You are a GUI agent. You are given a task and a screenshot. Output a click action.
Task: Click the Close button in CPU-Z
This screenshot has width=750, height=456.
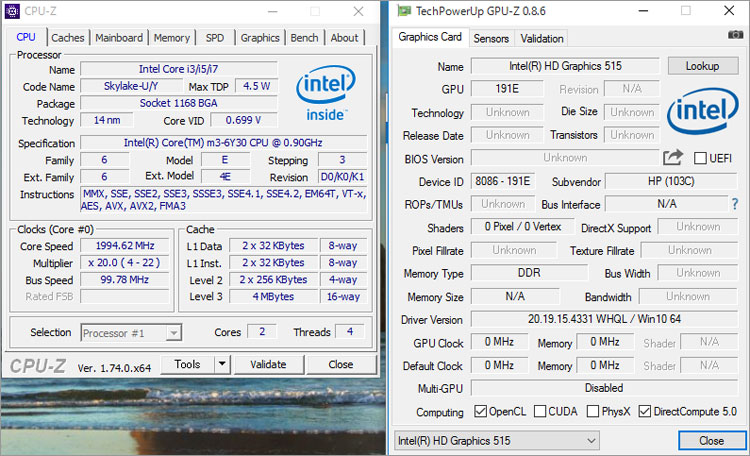point(341,364)
